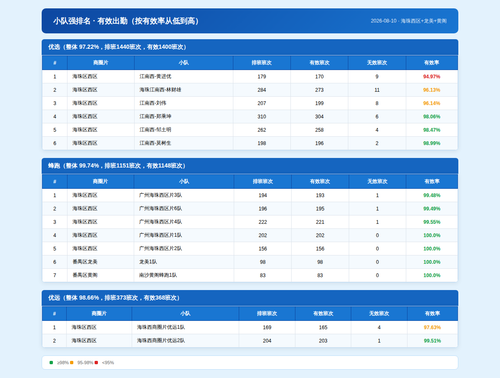This screenshot has width=500, height=378.
Task: Click the effective-shifts value 170
Action: [319, 77]
